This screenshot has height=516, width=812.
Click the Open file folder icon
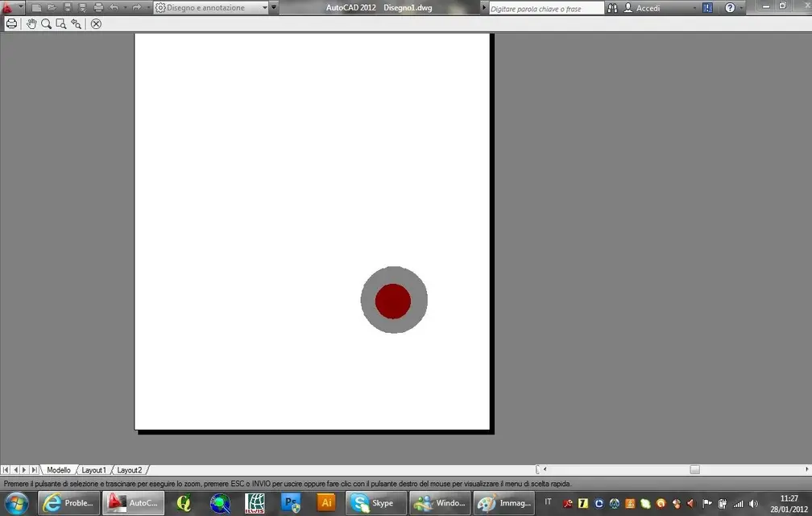pyautogui.click(x=52, y=8)
